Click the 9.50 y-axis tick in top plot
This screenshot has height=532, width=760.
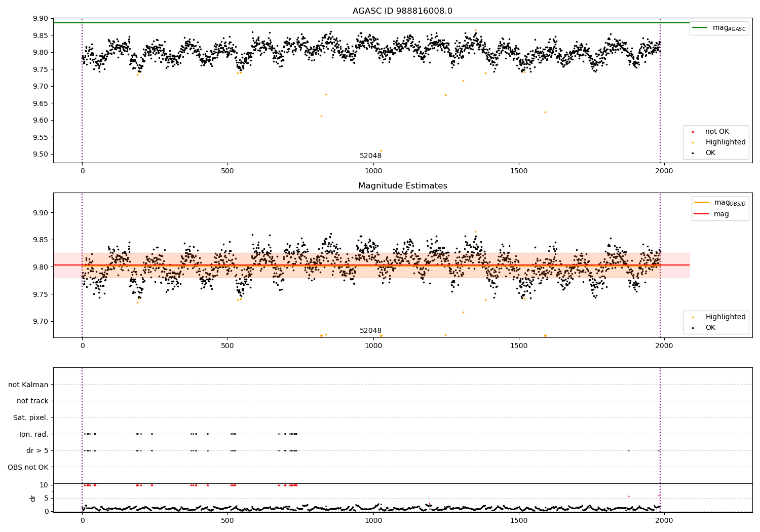point(40,155)
